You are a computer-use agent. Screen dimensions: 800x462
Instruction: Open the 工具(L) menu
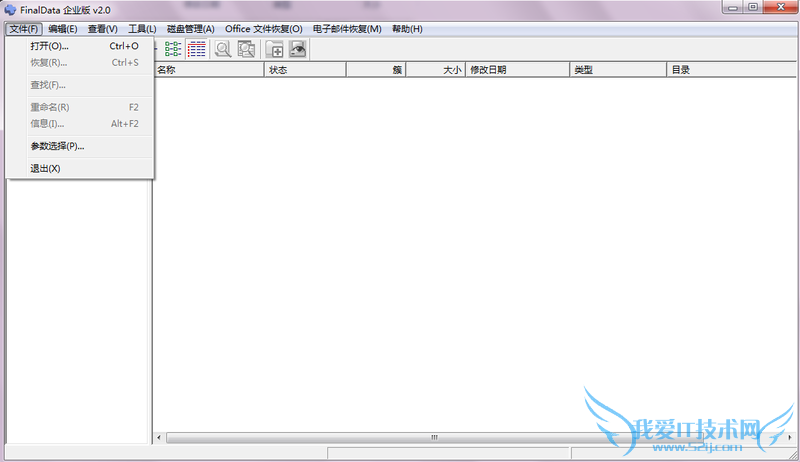pyautogui.click(x=142, y=29)
